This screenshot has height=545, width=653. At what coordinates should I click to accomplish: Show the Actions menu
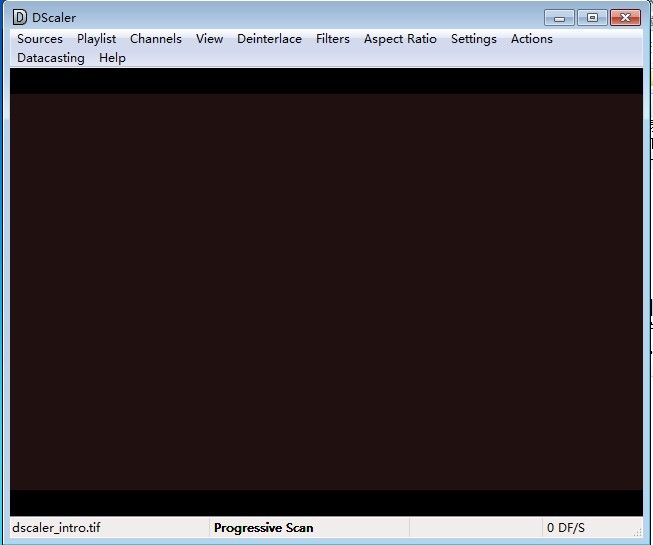click(x=531, y=39)
